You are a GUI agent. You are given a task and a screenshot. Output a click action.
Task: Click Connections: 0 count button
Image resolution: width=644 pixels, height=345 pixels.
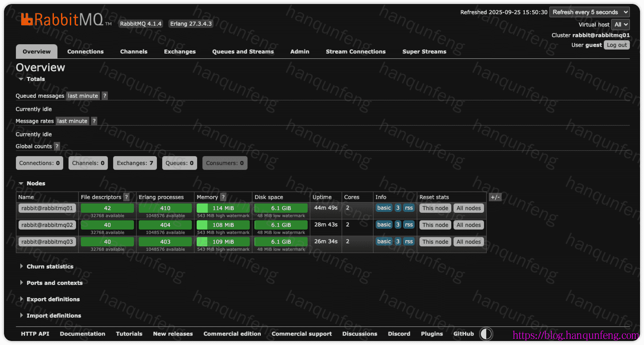[39, 163]
